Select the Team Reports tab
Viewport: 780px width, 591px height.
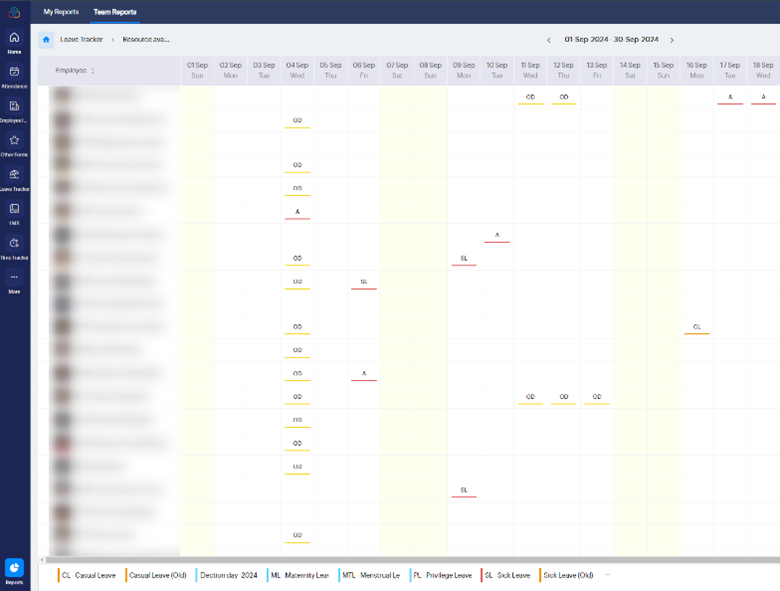[114, 12]
